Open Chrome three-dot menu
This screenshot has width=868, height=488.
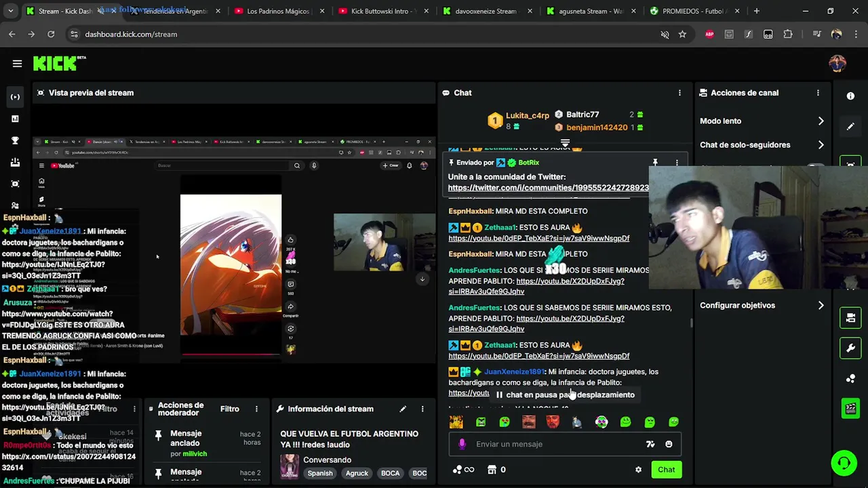tap(856, 34)
